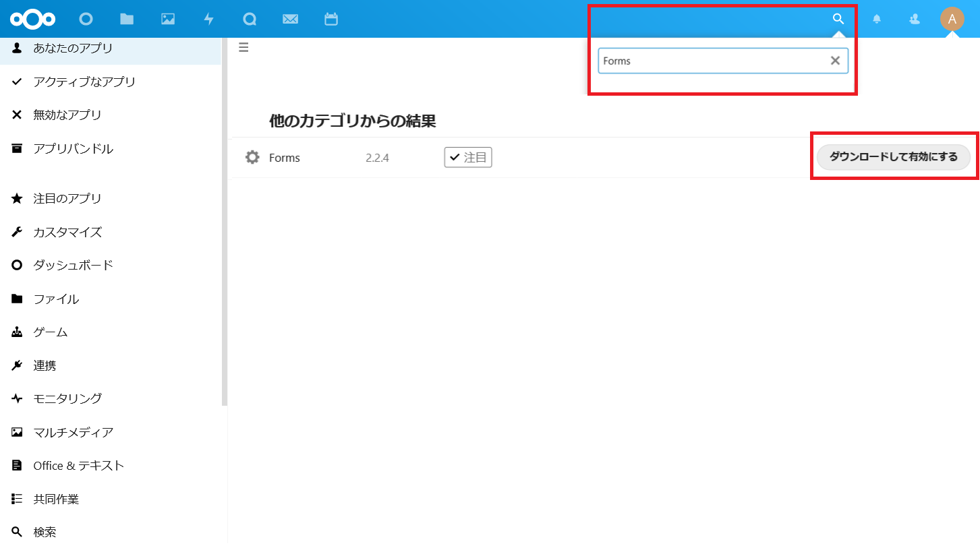Screen dimensions: 980x550
Task: Open 検索 category in sidebar
Action: click(x=111, y=532)
